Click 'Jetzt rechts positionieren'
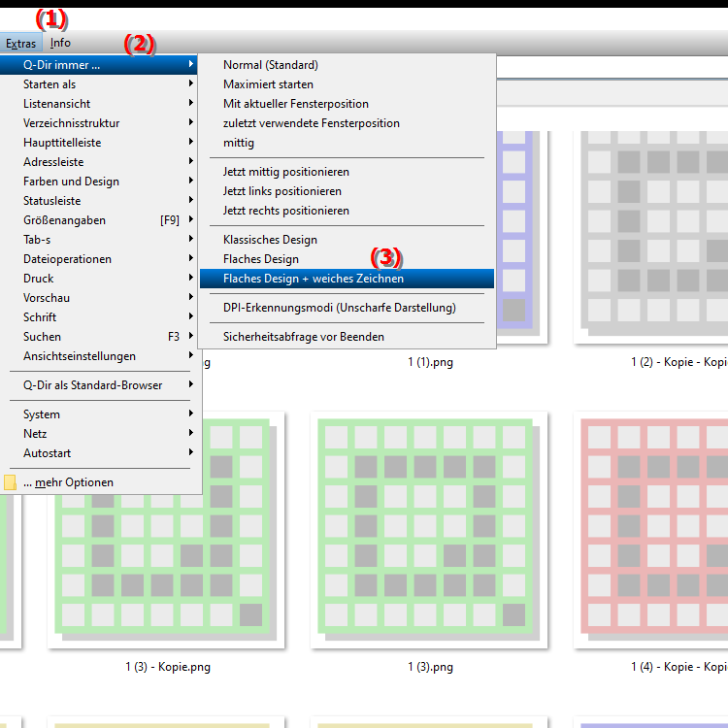Screen dimensions: 728x728 pyautogui.click(x=347, y=211)
